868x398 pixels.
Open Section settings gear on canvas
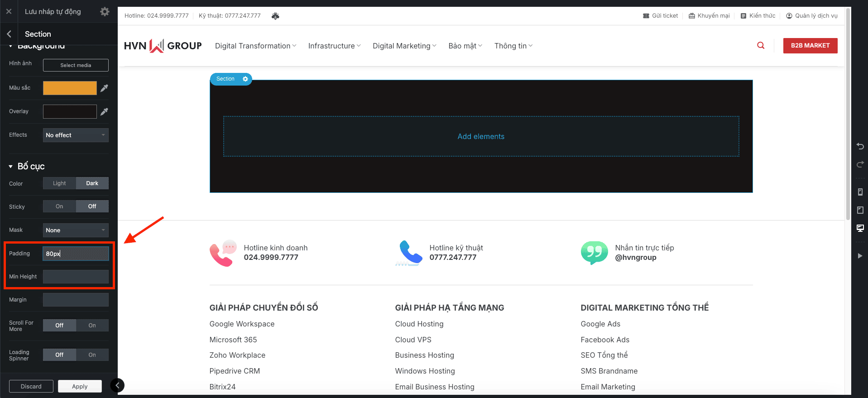(245, 79)
